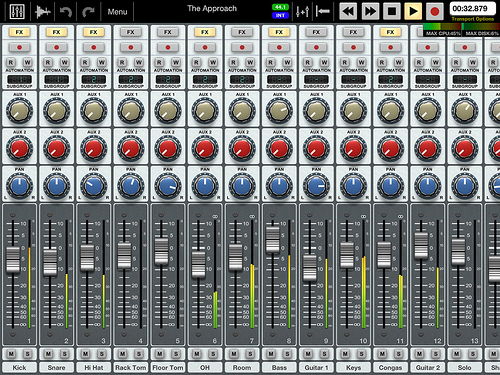The width and height of the screenshot is (500, 375).
Task: Arm record on the Bass channel
Action: coord(279,47)
